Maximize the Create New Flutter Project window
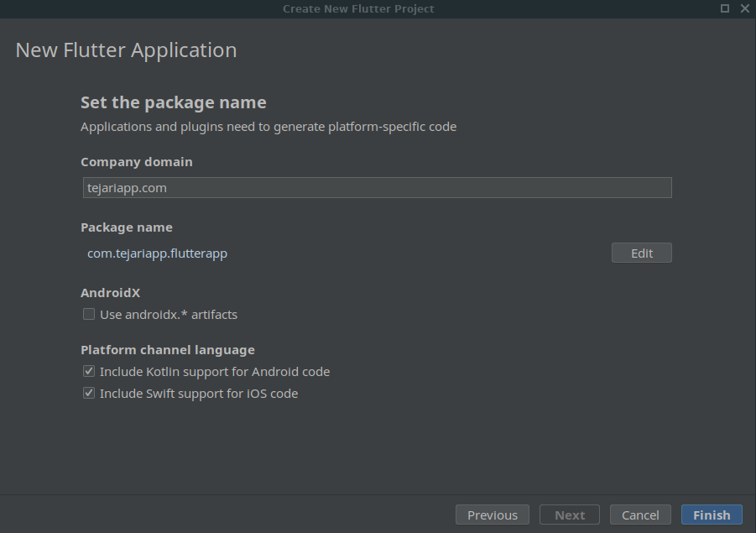The height and width of the screenshot is (533, 756). (725, 8)
